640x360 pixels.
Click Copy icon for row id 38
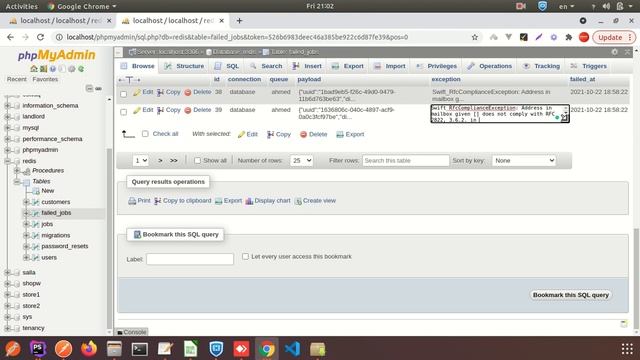[x=160, y=93]
